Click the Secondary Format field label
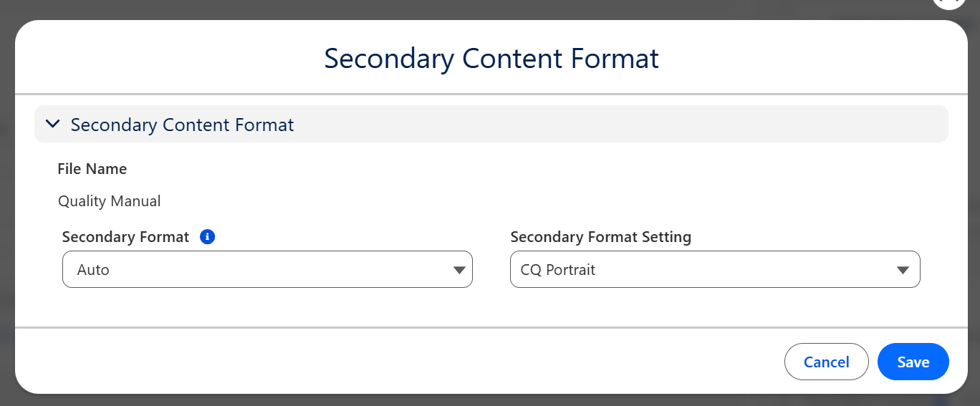The image size is (980, 406). (x=125, y=237)
